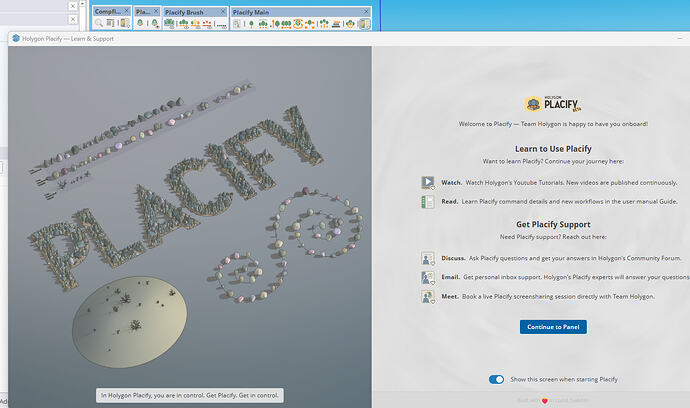Viewport: 690px width, 408px height.
Task: Close the Compfi toolbar tab
Action: click(127, 11)
